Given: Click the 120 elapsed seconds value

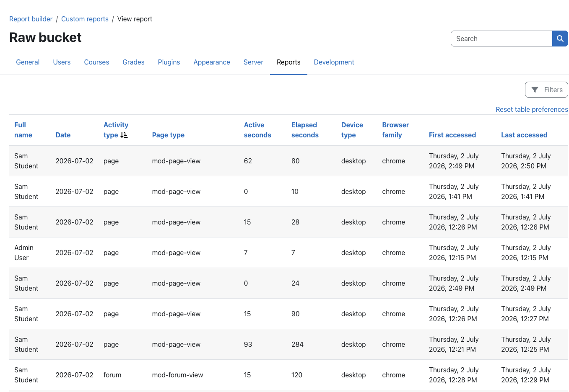Looking at the screenshot, I should [297, 375].
